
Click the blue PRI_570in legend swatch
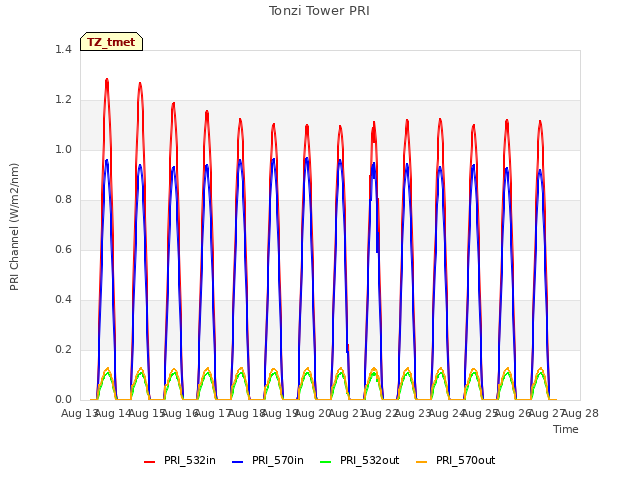238,462
